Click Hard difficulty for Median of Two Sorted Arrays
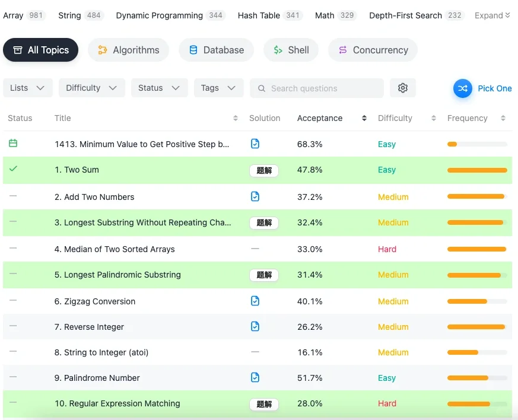518x420 pixels. click(387, 249)
